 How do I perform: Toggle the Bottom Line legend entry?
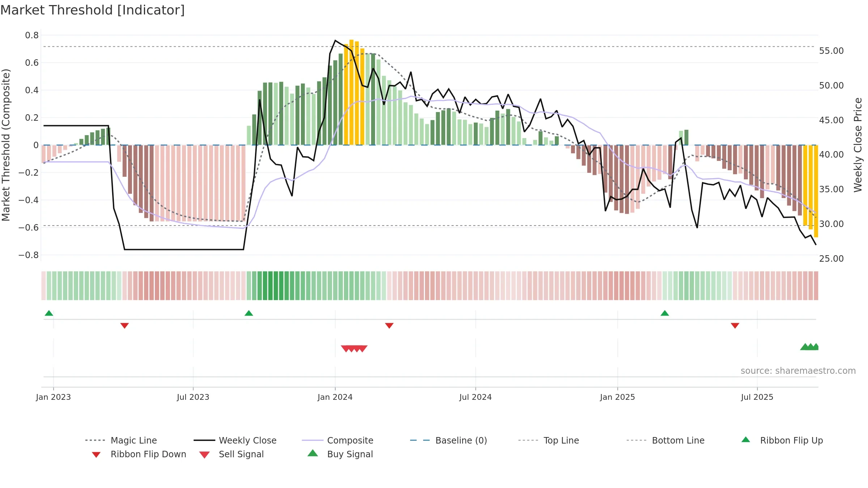coord(665,440)
